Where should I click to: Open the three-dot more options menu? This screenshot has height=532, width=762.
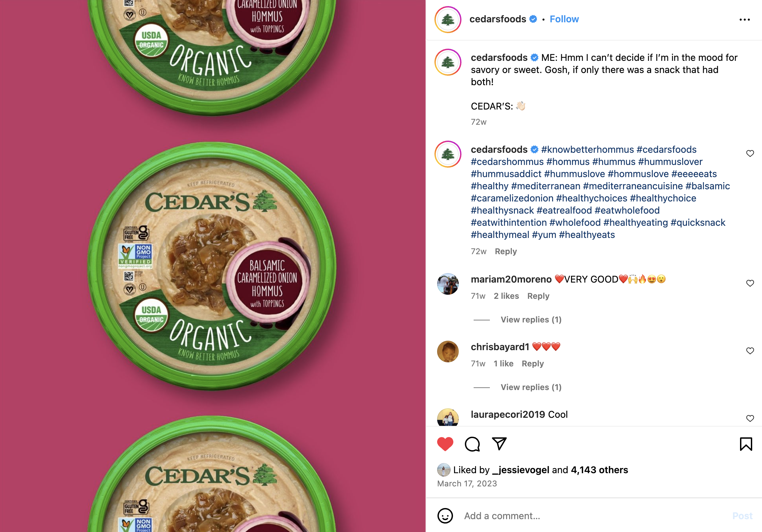[744, 20]
